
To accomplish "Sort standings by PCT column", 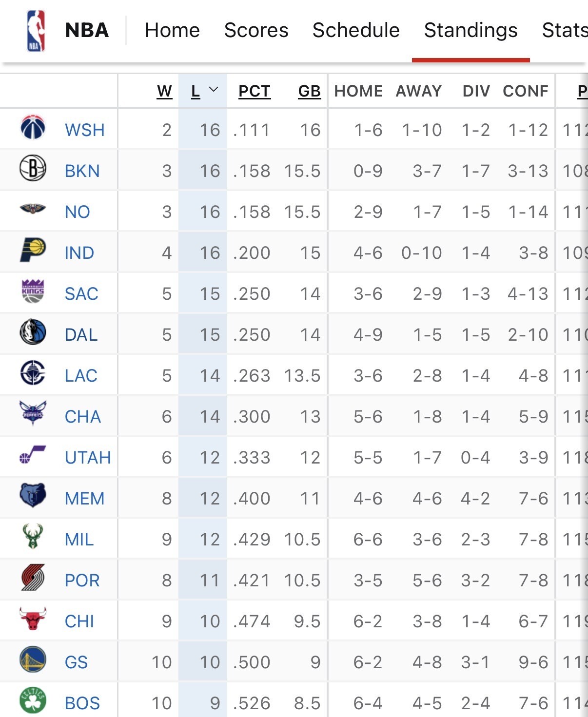I will [254, 91].
